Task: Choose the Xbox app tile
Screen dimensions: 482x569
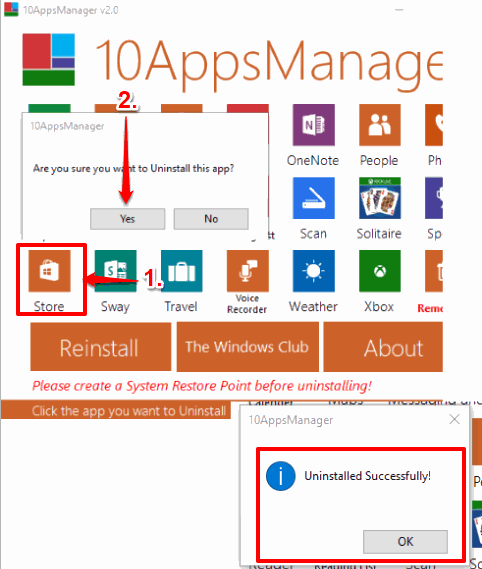Action: [380, 271]
